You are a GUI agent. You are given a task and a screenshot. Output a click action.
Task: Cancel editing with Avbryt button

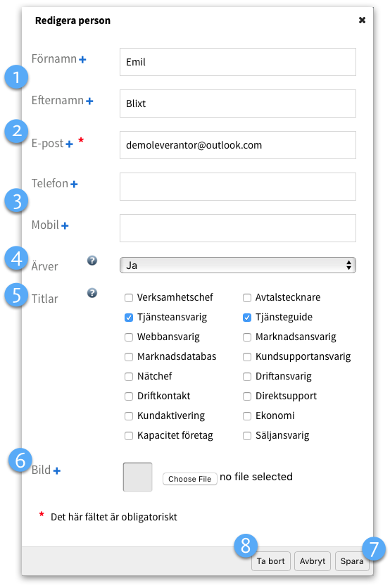coord(313,561)
